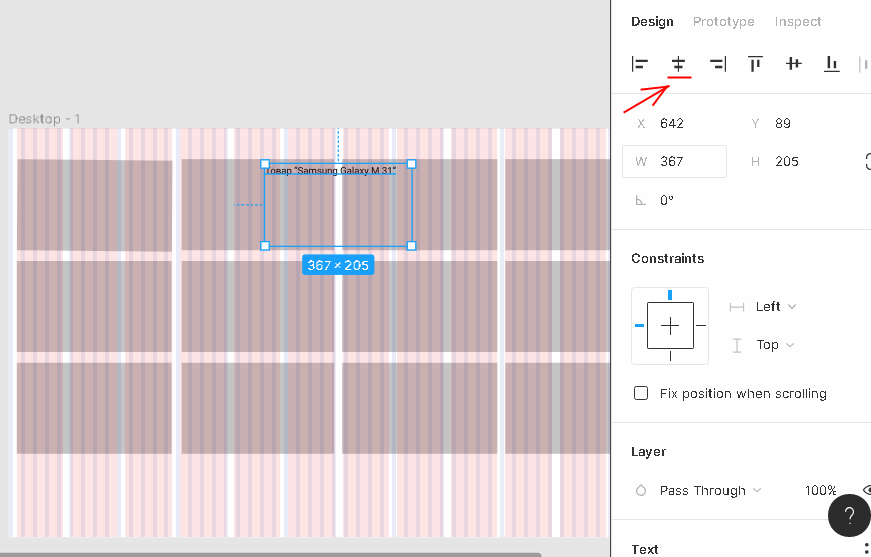Expand the Pass Through blend mode dropdown
871x557 pixels.
[710, 491]
